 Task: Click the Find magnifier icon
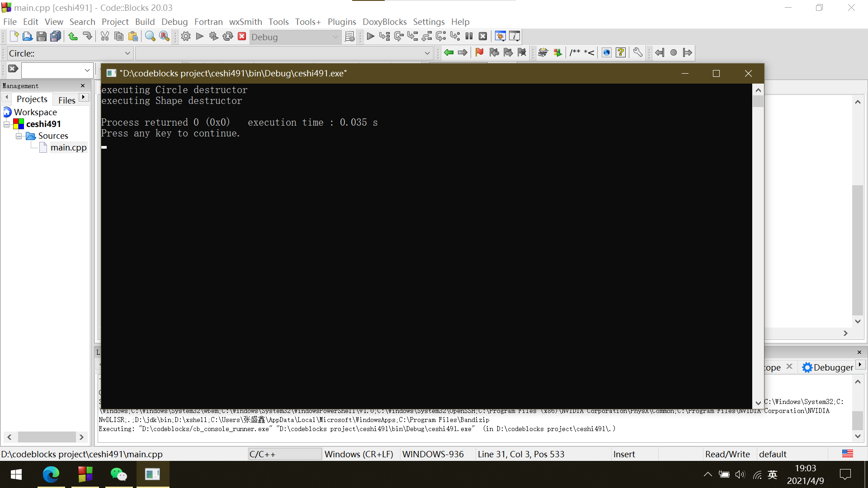[x=150, y=37]
